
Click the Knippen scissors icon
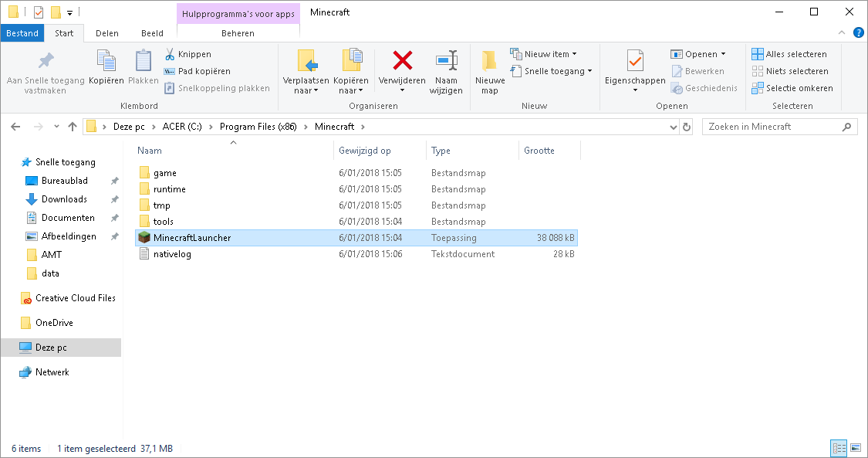170,54
